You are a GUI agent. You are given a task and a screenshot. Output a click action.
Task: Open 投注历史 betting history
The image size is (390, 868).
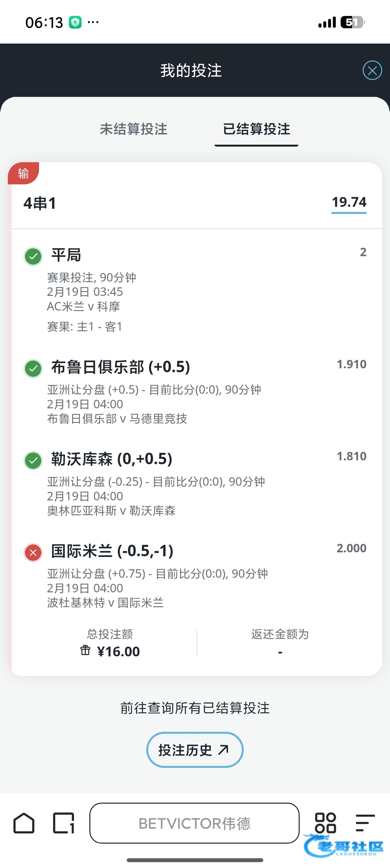point(195,750)
